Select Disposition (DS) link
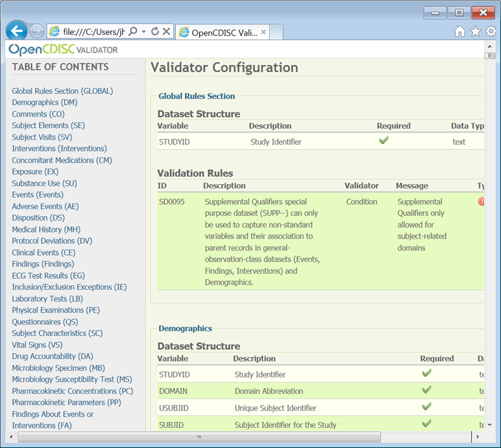 39,218
